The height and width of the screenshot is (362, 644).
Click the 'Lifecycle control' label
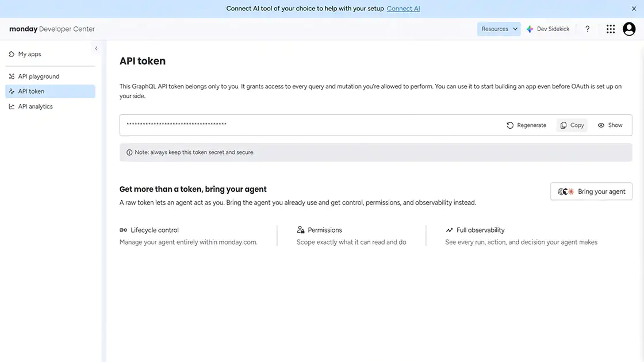point(155,230)
